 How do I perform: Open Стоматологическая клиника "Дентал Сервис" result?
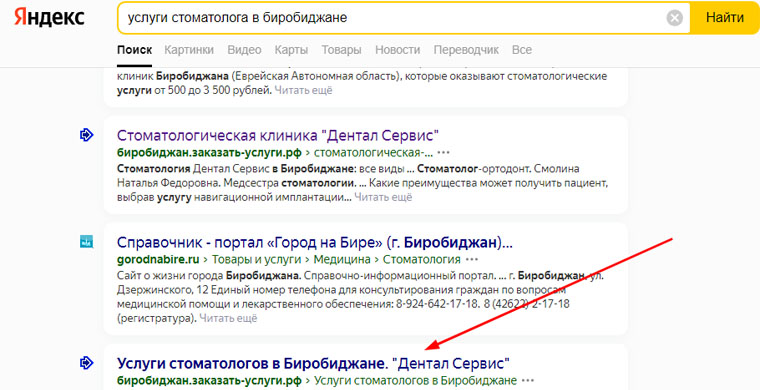coord(278,135)
